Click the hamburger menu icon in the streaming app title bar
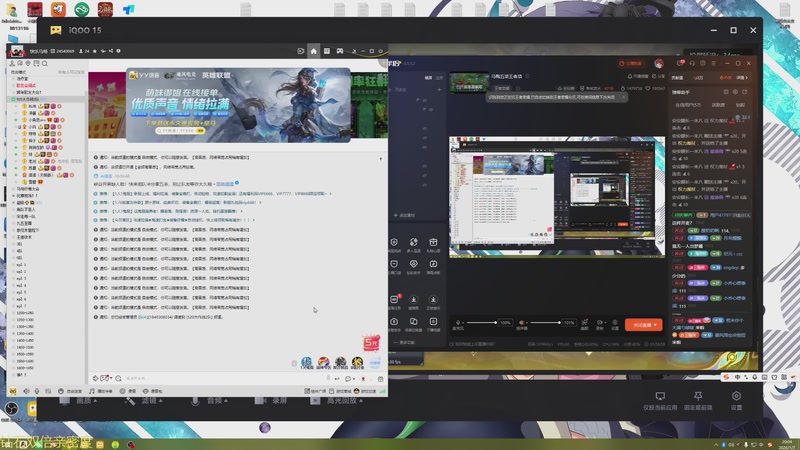The image size is (800, 450). [713, 63]
